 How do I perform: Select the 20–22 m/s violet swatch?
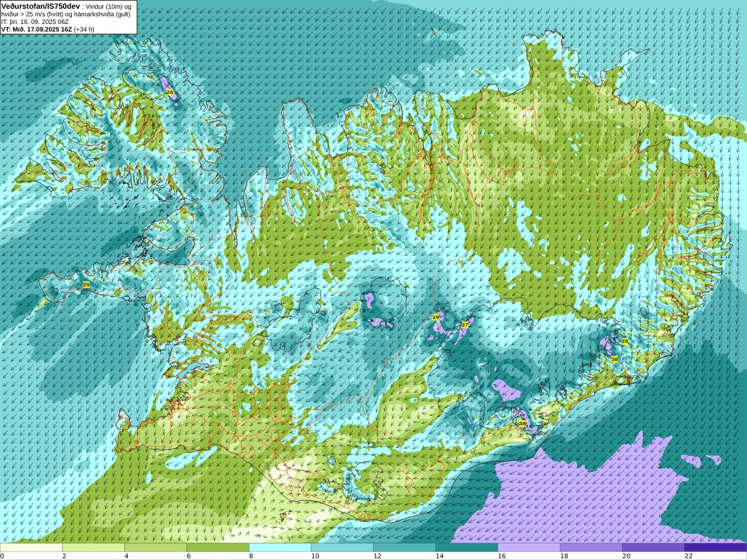click(654, 548)
